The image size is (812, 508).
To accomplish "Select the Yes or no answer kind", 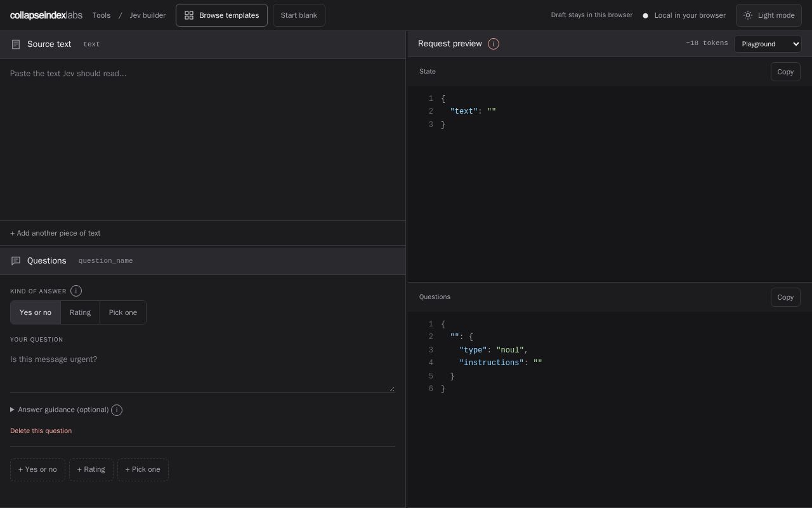I will [x=36, y=312].
